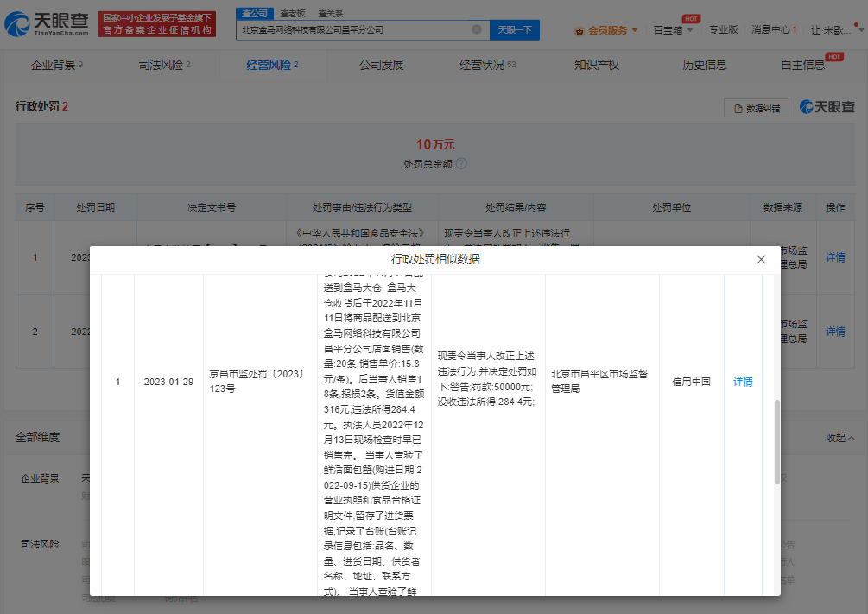Click the 天眼一下 search button
Screen dimensions: 868x614
click(514, 30)
